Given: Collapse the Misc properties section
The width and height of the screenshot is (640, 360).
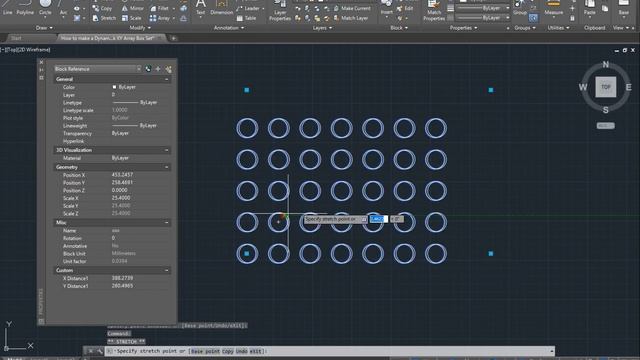Looking at the screenshot, I should click(167, 222).
